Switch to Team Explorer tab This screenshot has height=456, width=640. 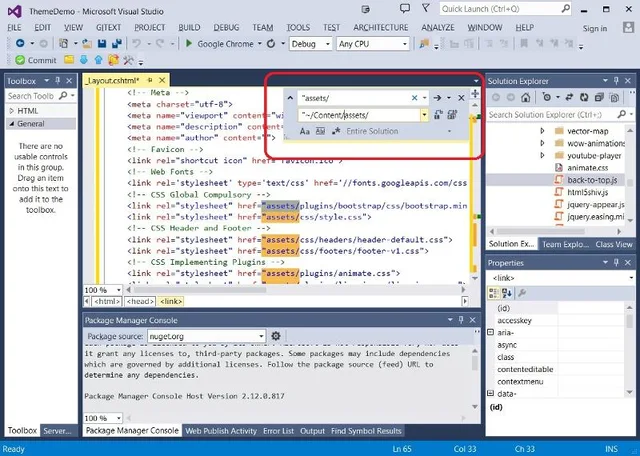565,244
